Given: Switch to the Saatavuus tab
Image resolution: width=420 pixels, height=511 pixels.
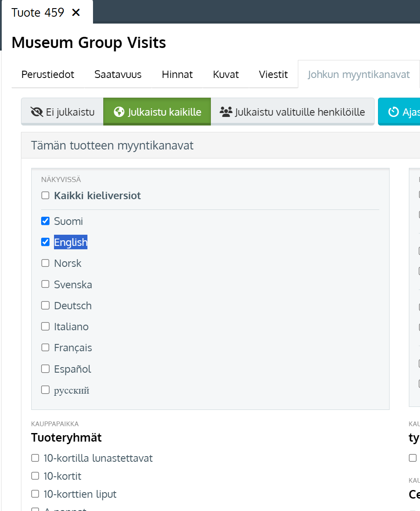Looking at the screenshot, I should click(x=118, y=74).
